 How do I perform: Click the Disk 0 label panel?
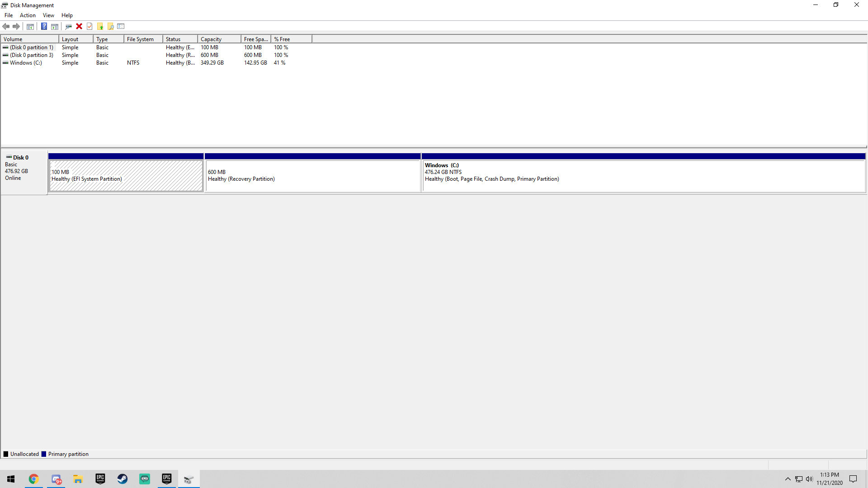pos(24,172)
